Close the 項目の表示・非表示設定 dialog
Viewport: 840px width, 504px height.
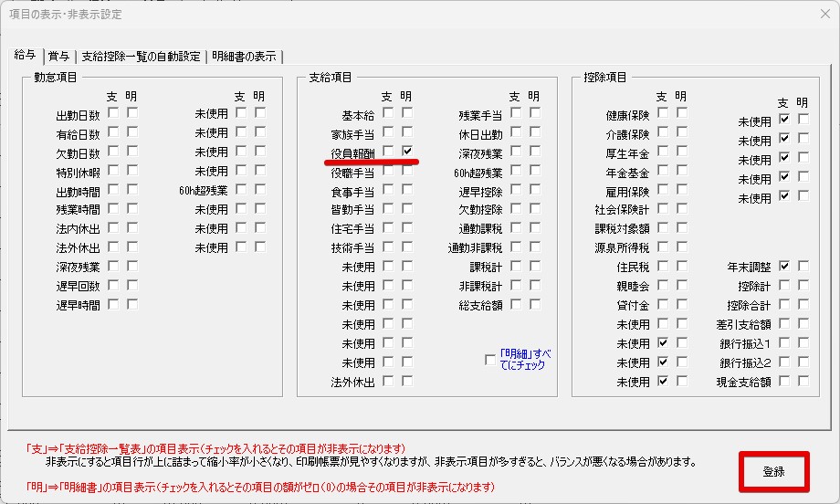[817, 15]
